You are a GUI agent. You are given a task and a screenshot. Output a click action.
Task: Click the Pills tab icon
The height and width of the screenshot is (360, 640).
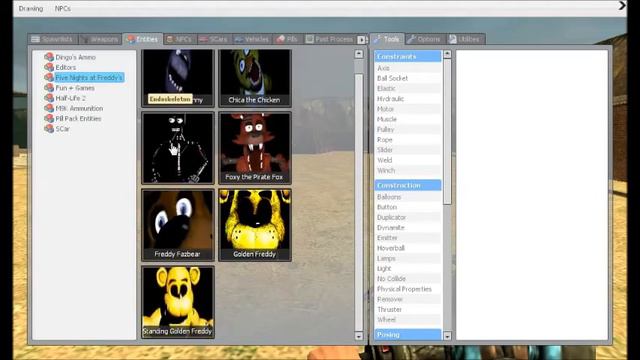click(x=280, y=39)
